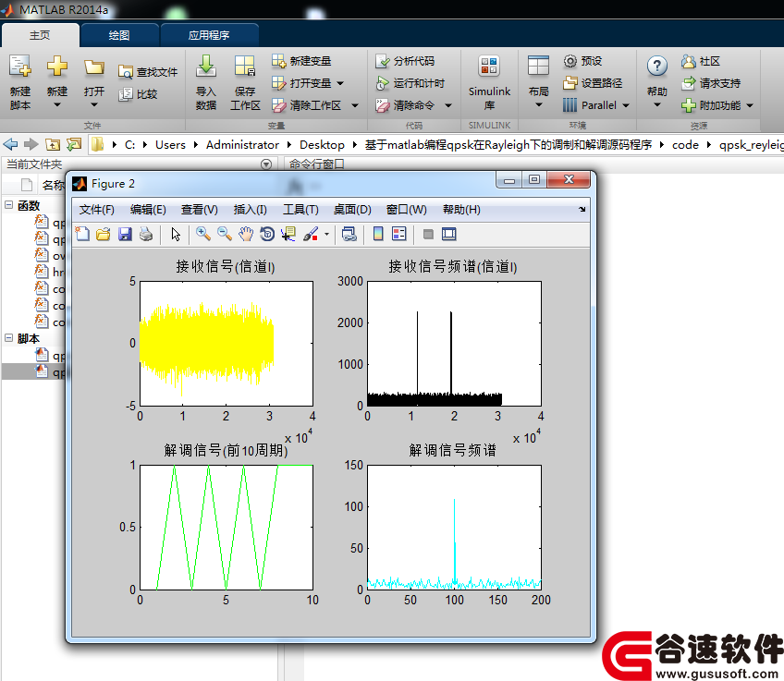Open the 附加功能 (Add-Ons) dropdown
Image resolution: width=784 pixels, height=681 pixels.
[x=750, y=105]
